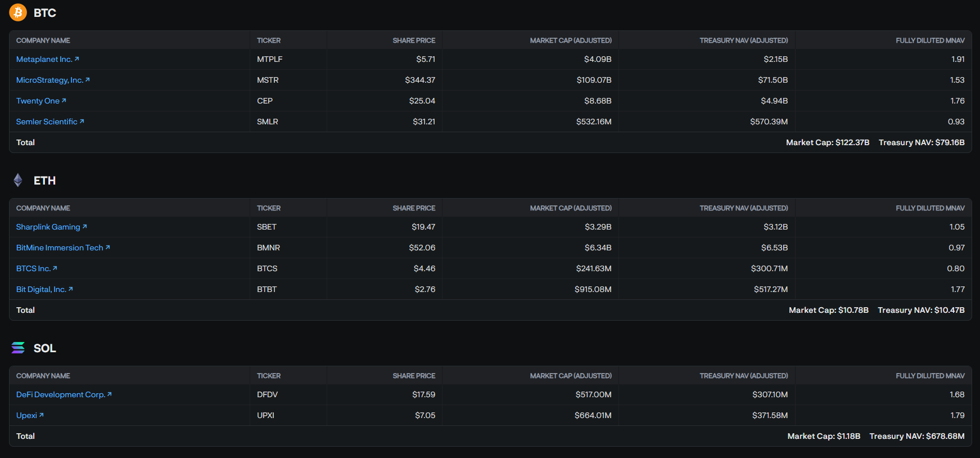Click the $71.50B treasury NAV value
Viewport: 980px width, 458px height.
pyautogui.click(x=773, y=80)
